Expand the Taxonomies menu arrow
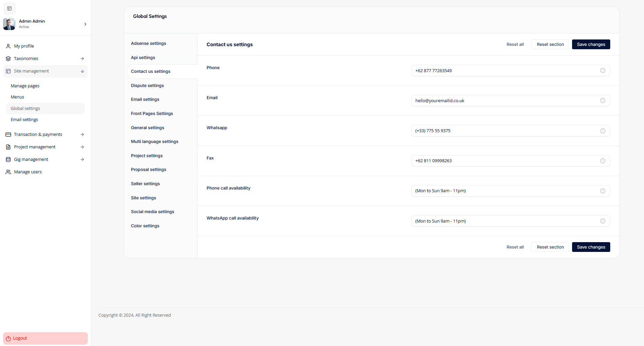The width and height of the screenshot is (644, 346). coord(82,59)
